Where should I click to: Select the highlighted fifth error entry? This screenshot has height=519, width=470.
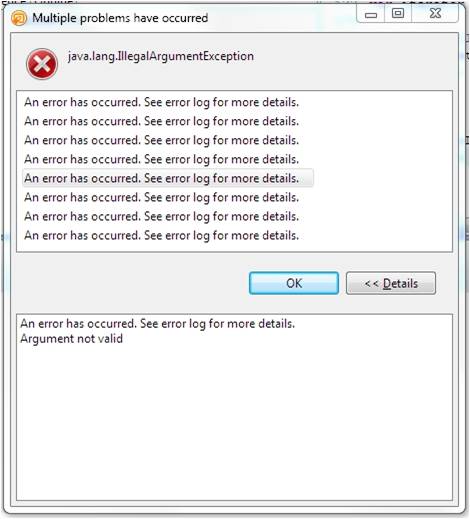(168, 178)
